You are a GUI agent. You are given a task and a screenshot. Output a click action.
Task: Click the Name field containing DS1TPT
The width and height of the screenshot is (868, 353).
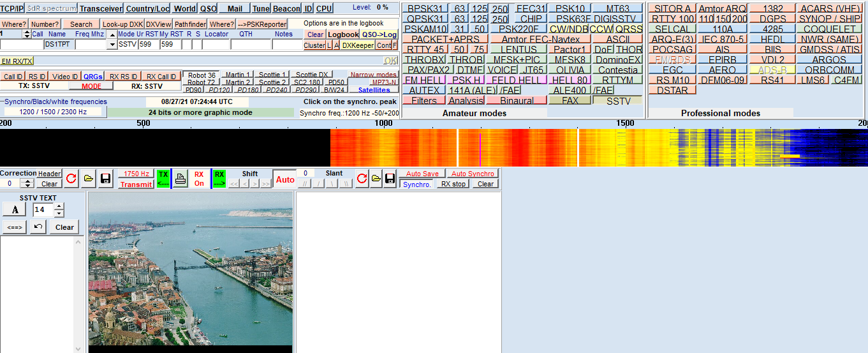pos(59,45)
